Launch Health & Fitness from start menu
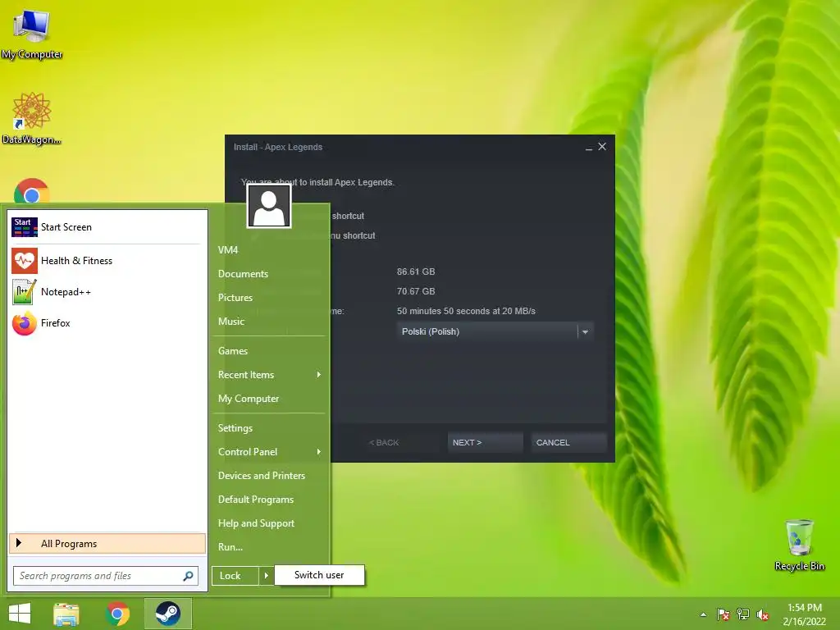 pos(107,261)
